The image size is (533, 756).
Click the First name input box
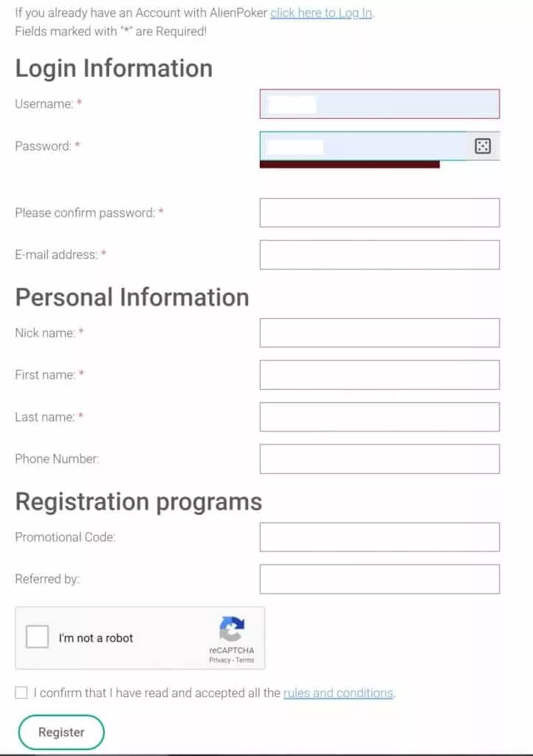[x=379, y=375]
